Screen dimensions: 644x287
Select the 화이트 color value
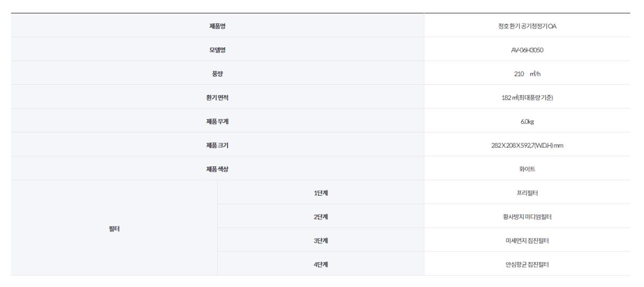[x=527, y=168]
